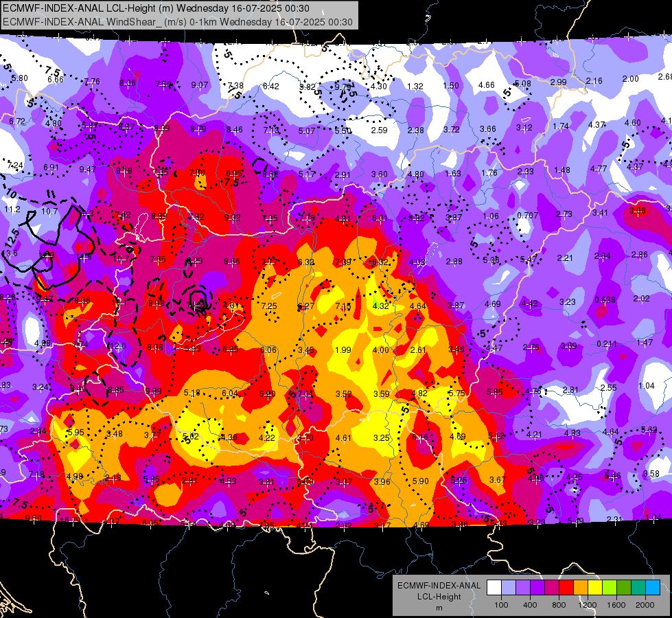This screenshot has width=672, height=618.
Task: Click the LCL-Height (m) header title line
Action: tap(156, 8)
